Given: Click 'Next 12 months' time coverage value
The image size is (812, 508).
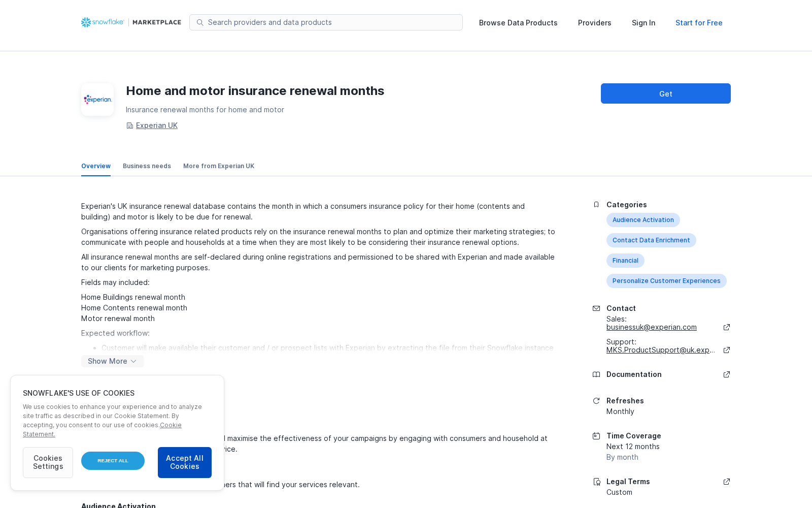Looking at the screenshot, I should [633, 447].
